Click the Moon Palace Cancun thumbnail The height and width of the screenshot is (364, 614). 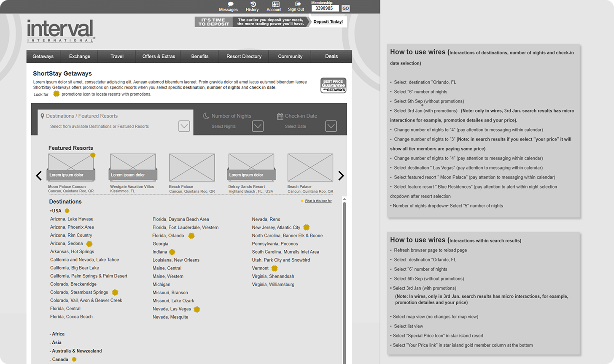coord(71,167)
